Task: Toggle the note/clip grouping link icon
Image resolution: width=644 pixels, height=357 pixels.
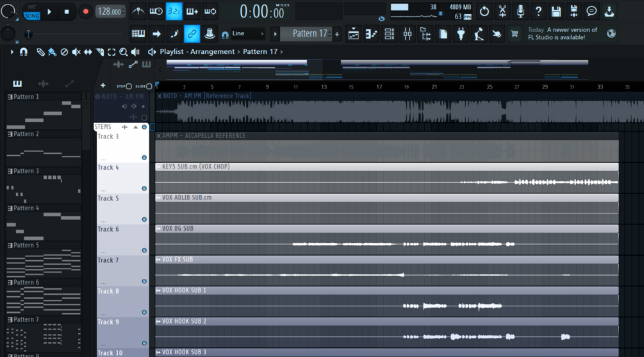Action: point(192,34)
